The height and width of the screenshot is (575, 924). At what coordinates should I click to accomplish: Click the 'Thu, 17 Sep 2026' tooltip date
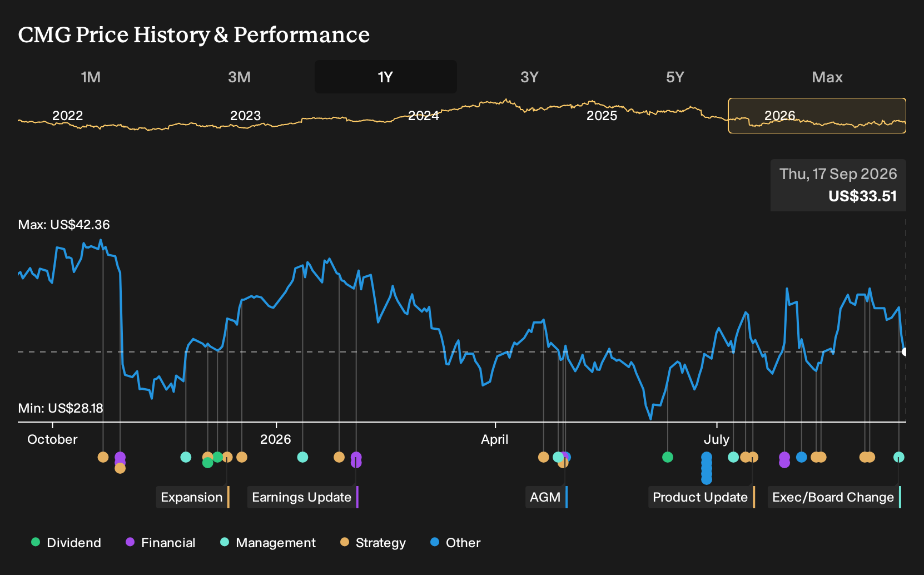(838, 174)
